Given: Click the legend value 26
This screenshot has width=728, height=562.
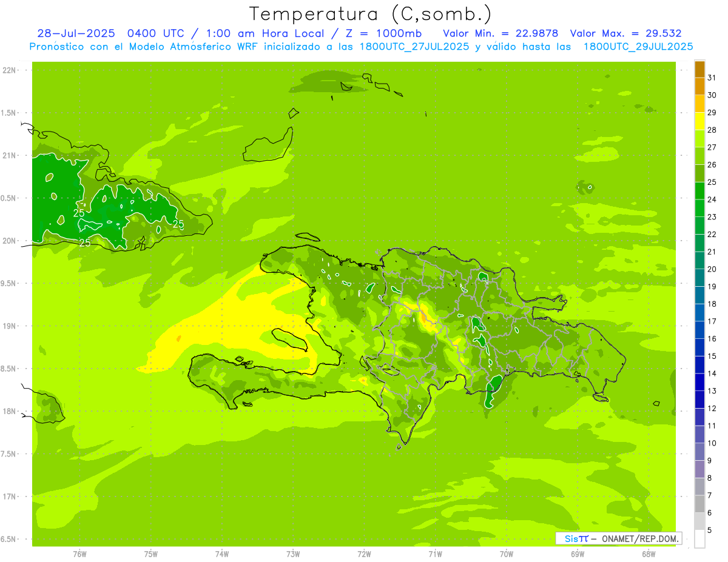Looking at the screenshot, I should coord(712,165).
